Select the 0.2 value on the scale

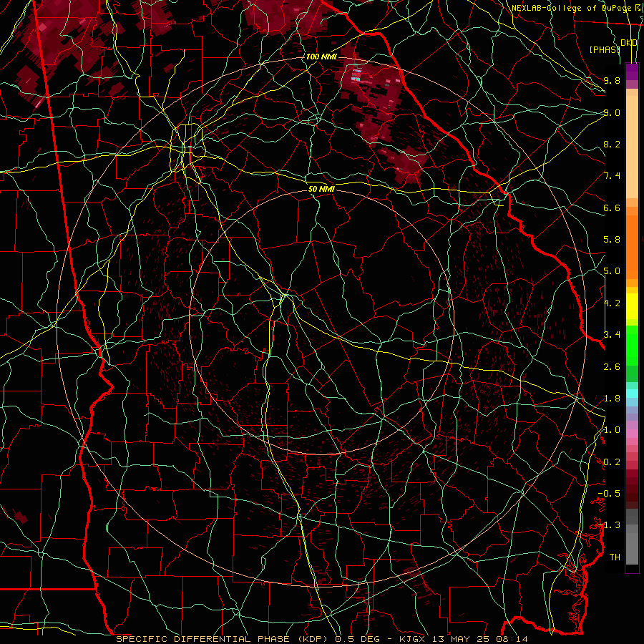click(612, 462)
